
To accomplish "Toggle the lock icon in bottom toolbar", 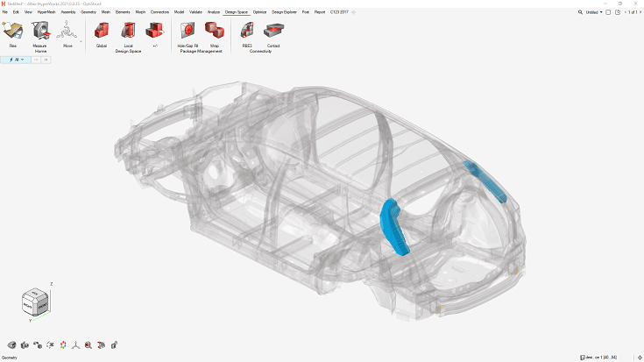I will 114,344.
